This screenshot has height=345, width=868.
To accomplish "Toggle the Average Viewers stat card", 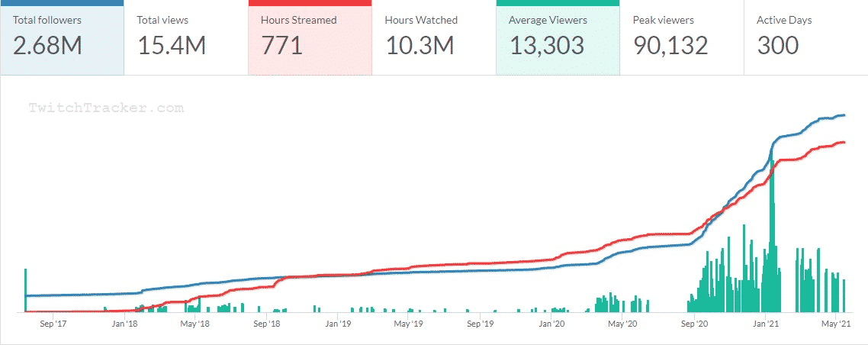I will [558, 37].
